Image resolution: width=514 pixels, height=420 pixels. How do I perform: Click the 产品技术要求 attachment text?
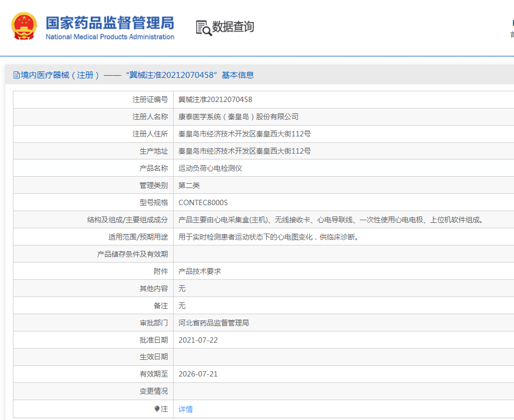[x=199, y=271]
